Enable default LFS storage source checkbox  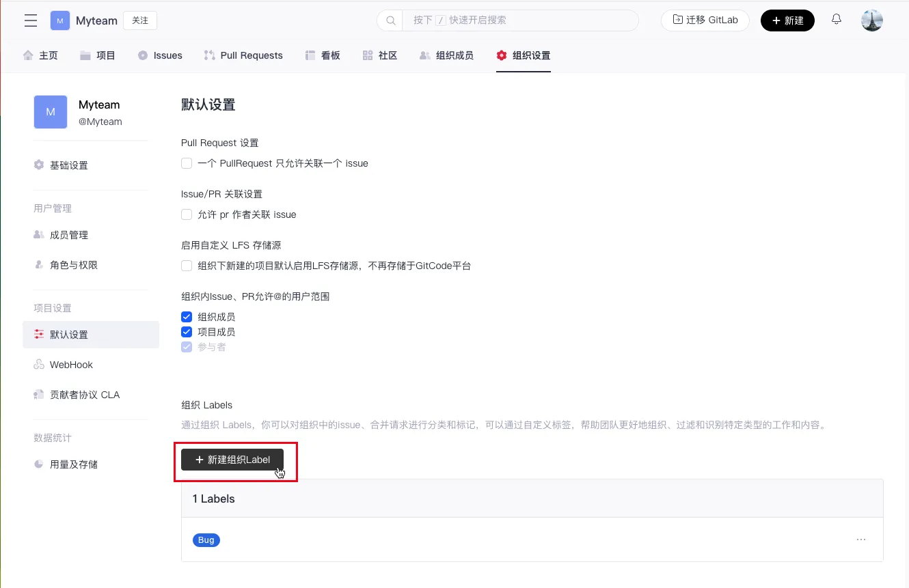[187, 266]
